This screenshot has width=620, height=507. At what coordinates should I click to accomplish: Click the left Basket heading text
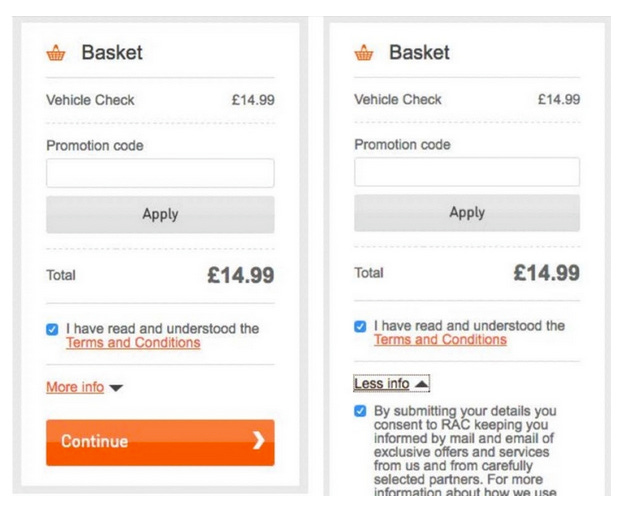pyautogui.click(x=112, y=53)
